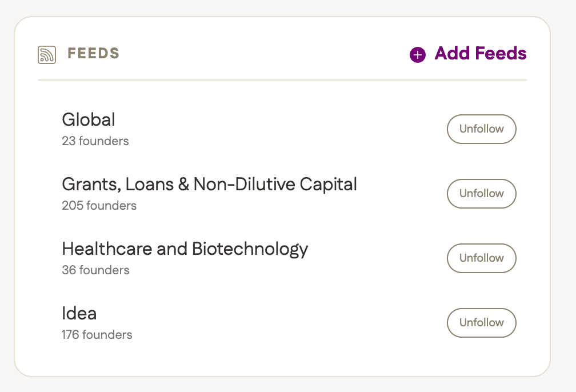Screen dimensions: 576x392
Task: Open Add Feeds
Action: (x=469, y=54)
